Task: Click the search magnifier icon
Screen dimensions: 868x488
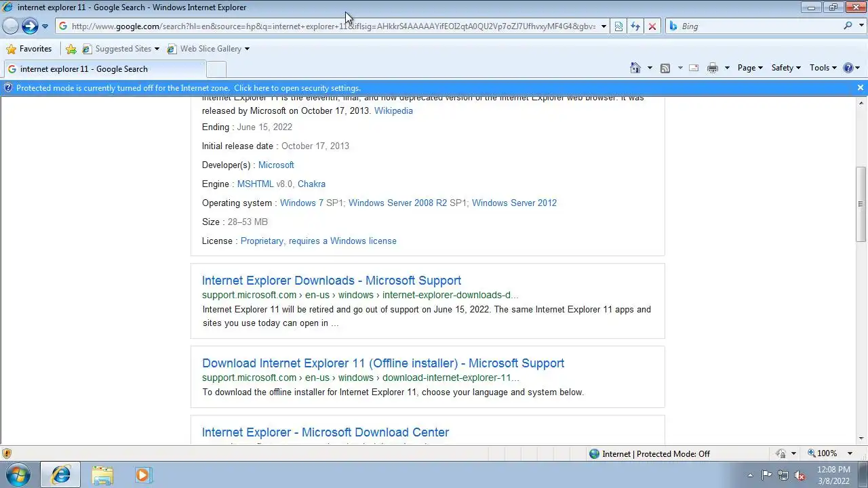Action: pos(848,26)
